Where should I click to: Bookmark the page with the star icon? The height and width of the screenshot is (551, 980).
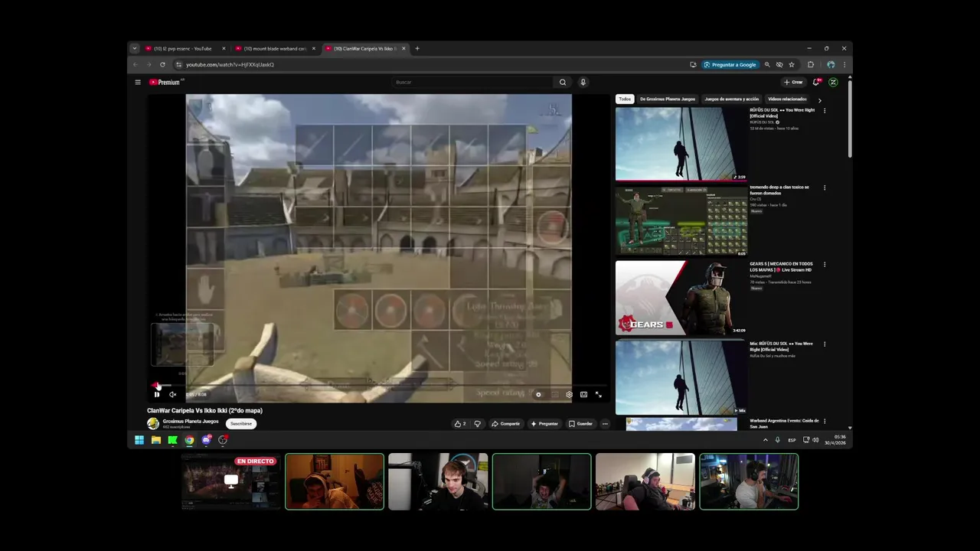click(792, 64)
